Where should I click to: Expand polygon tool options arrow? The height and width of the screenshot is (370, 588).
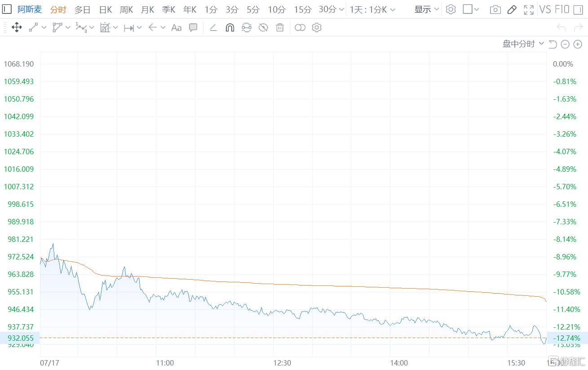click(68, 28)
